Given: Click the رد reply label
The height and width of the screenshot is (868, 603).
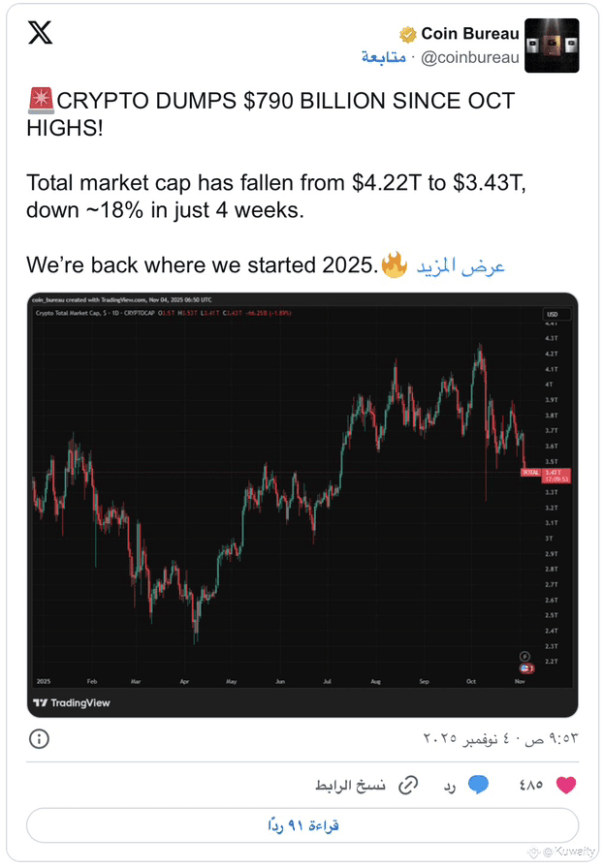Looking at the screenshot, I should coord(450,784).
